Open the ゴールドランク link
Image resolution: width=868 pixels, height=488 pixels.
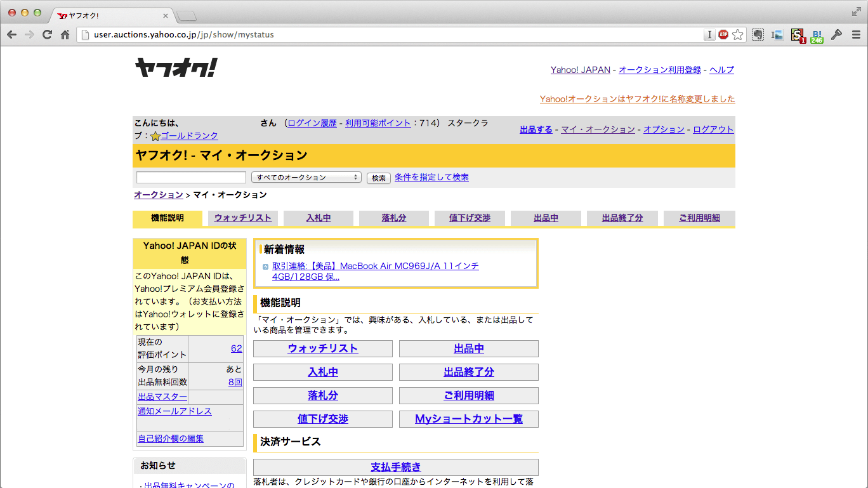coord(189,136)
